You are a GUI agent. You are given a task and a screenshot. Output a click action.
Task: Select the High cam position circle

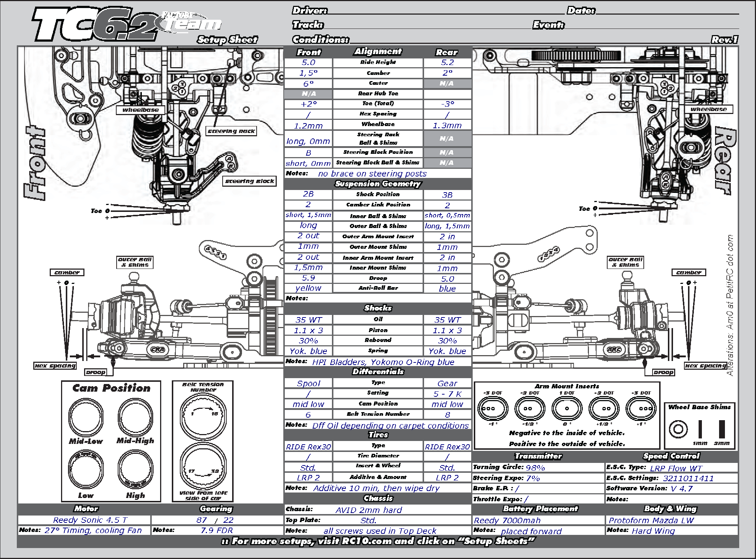pyautogui.click(x=135, y=469)
